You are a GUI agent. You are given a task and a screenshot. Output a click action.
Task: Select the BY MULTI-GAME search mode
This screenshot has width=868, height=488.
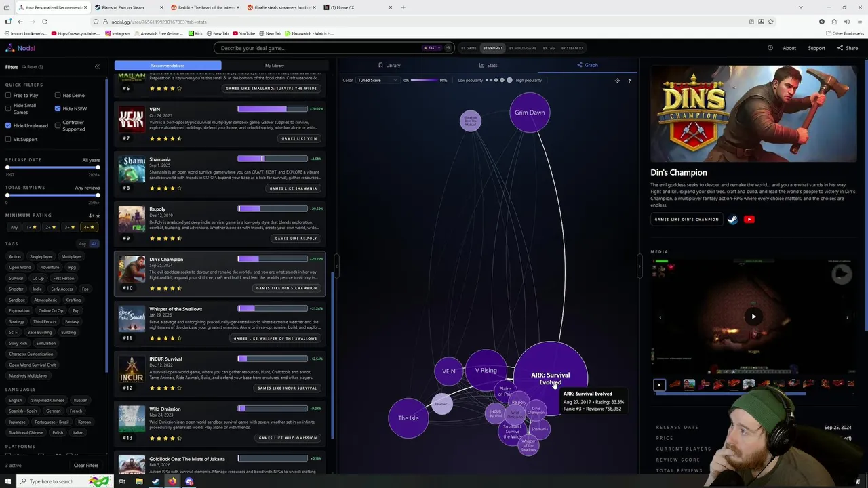(521, 48)
